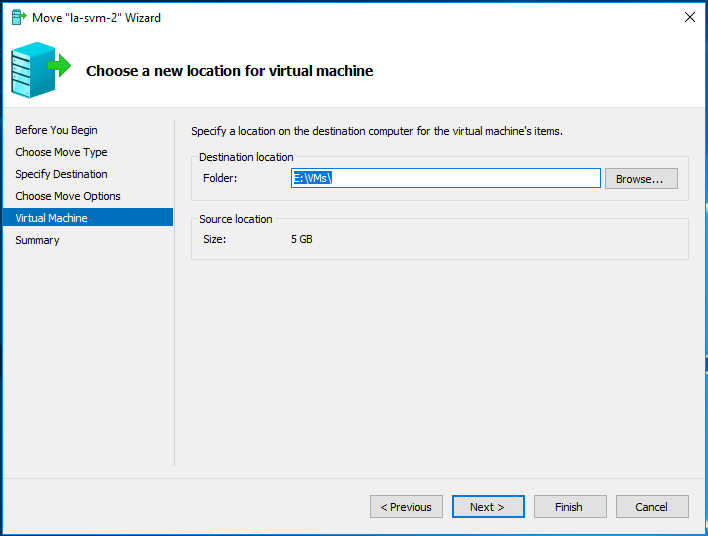Click the page heading about new location
The image size is (708, 536).
coord(229,71)
